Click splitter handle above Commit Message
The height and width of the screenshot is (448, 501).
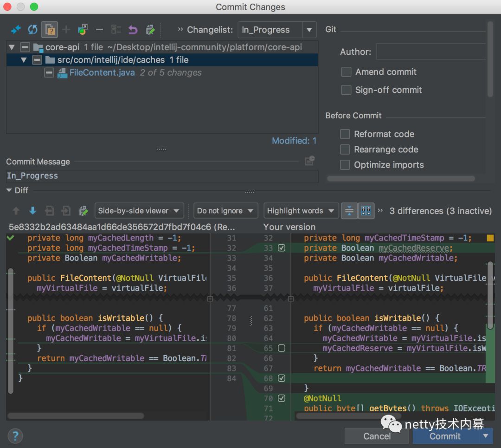[x=162, y=149]
